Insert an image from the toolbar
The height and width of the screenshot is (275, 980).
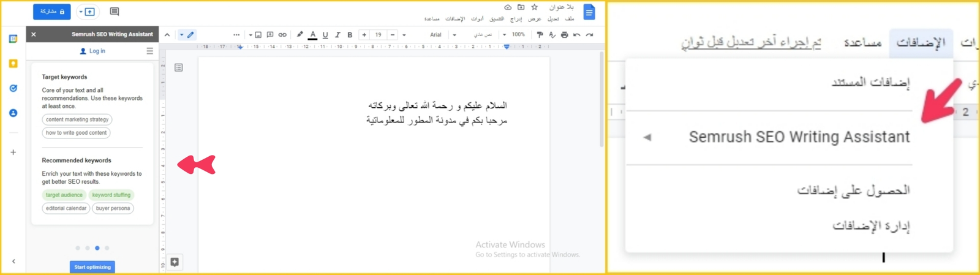tap(258, 35)
